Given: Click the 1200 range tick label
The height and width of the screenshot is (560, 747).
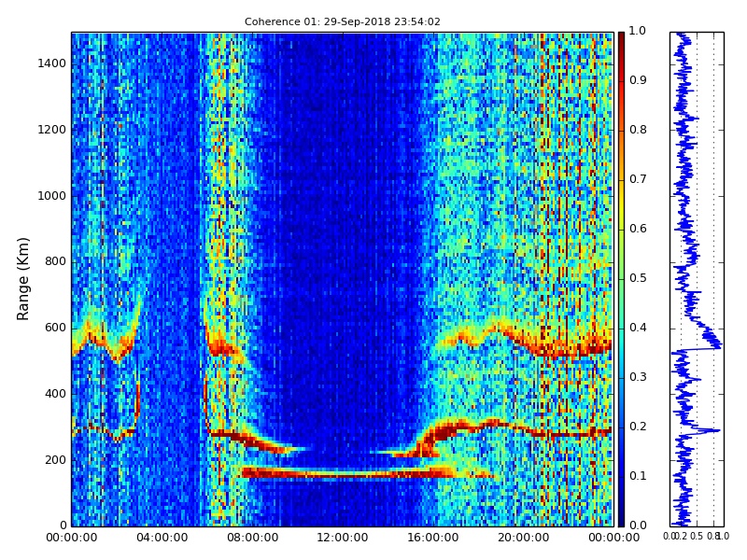Looking at the screenshot, I should click(x=52, y=130).
